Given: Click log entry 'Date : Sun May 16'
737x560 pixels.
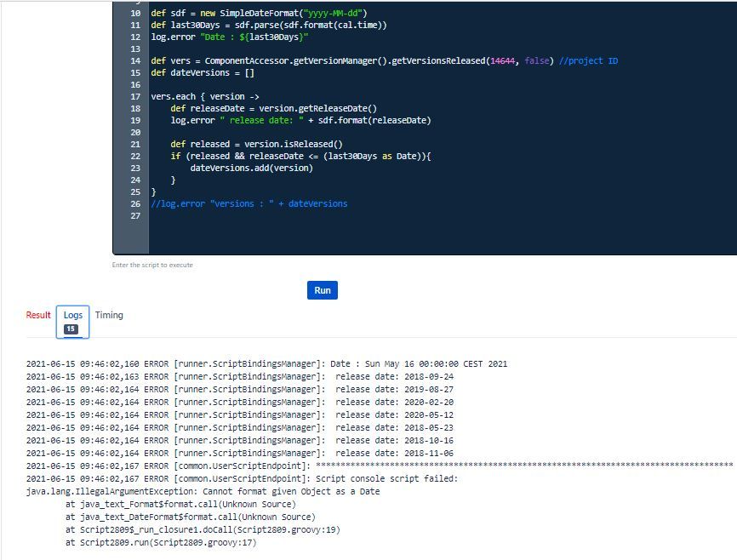Looking at the screenshot, I should [x=267, y=364].
